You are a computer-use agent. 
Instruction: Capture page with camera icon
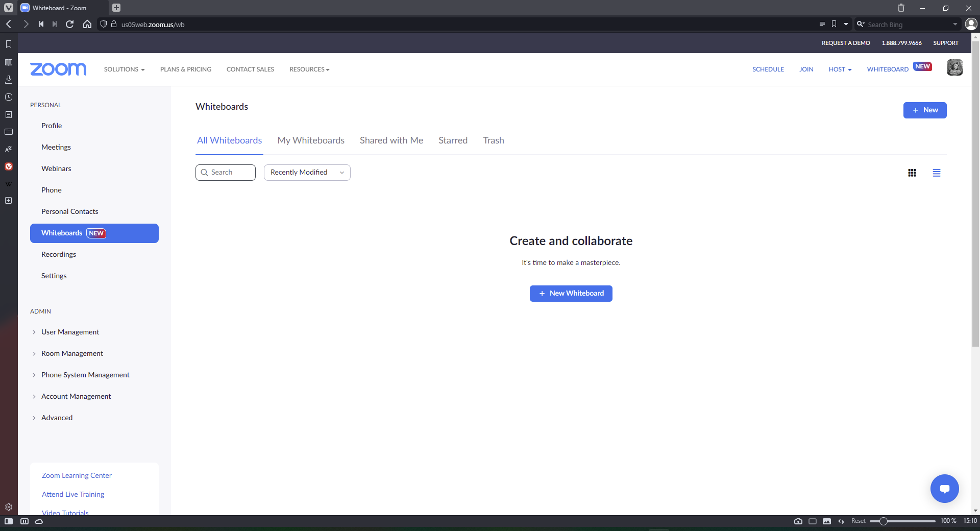[x=798, y=521]
